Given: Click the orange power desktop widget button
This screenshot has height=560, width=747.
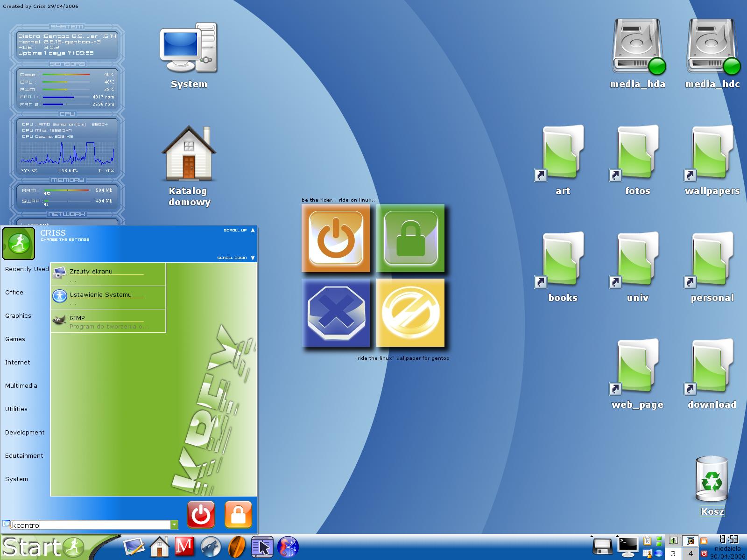Looking at the screenshot, I should click(x=336, y=238).
